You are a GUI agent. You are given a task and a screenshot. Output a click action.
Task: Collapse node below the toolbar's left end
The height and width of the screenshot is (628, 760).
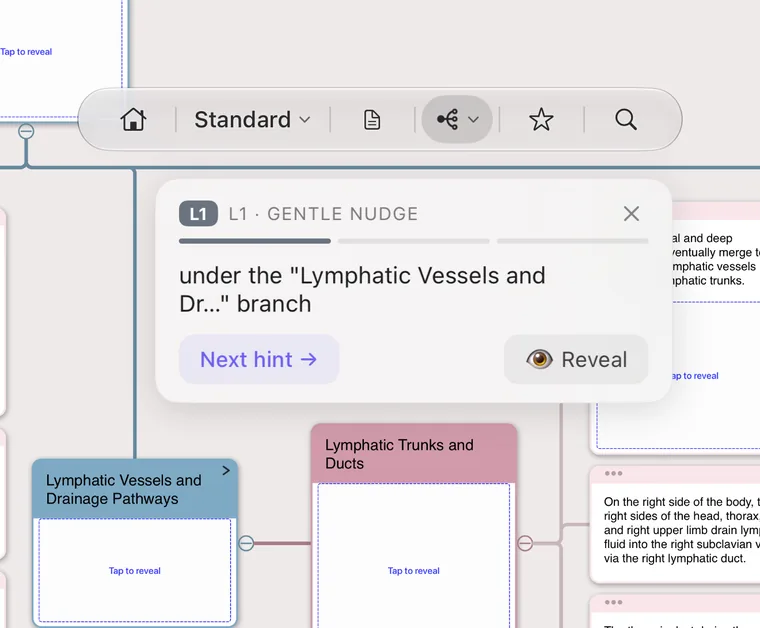click(26, 131)
